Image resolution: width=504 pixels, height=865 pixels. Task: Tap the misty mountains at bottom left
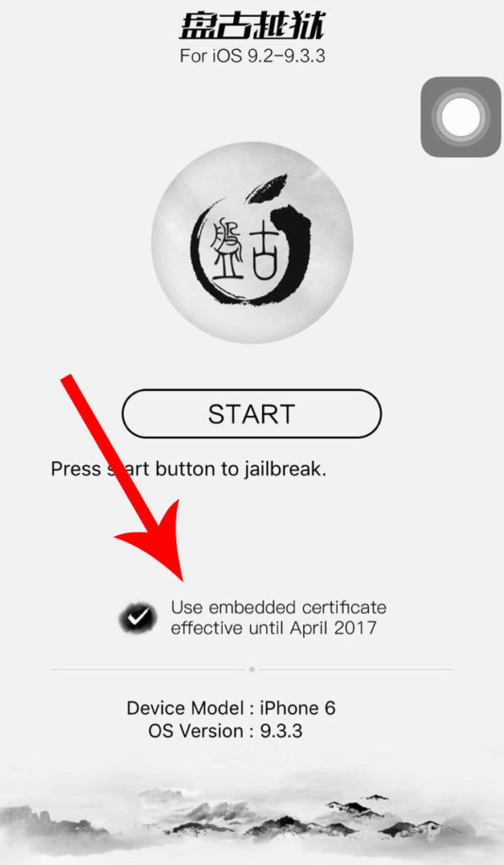61,822
